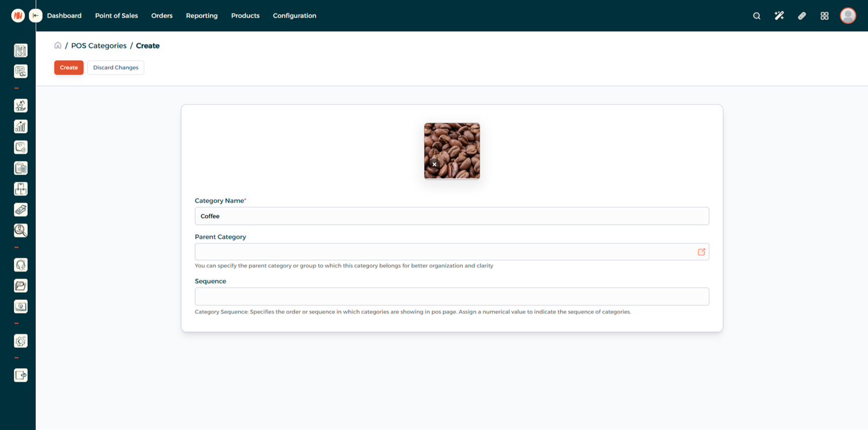868x430 pixels.
Task: Click the Sequence input field
Action: 451,296
